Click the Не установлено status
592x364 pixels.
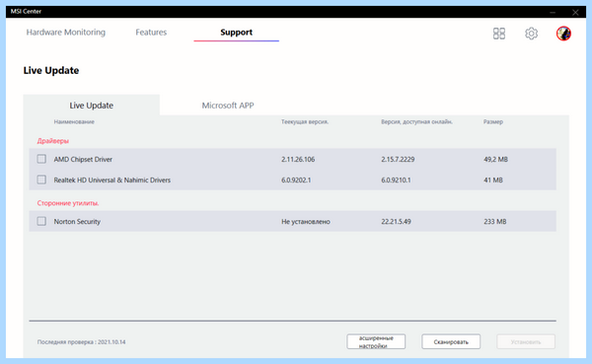click(x=306, y=222)
